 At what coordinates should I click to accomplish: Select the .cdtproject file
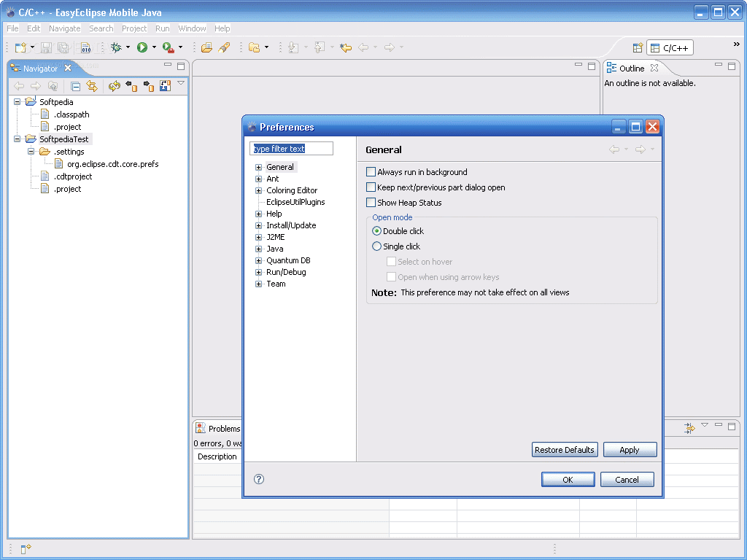(73, 176)
